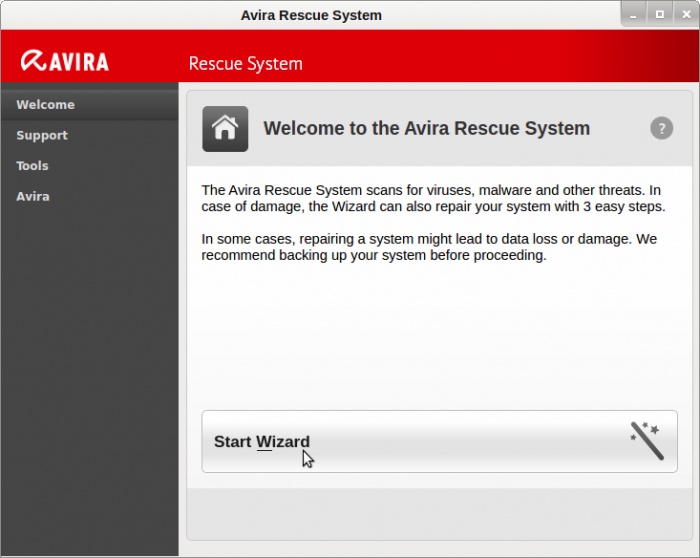Click the home icon beside the welcome heading

(225, 129)
